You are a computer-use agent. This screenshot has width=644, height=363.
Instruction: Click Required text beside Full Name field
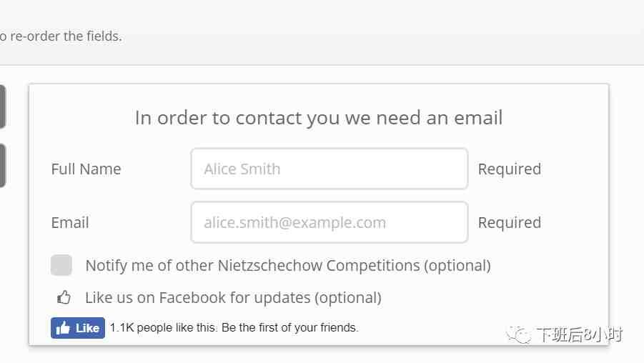tap(510, 169)
